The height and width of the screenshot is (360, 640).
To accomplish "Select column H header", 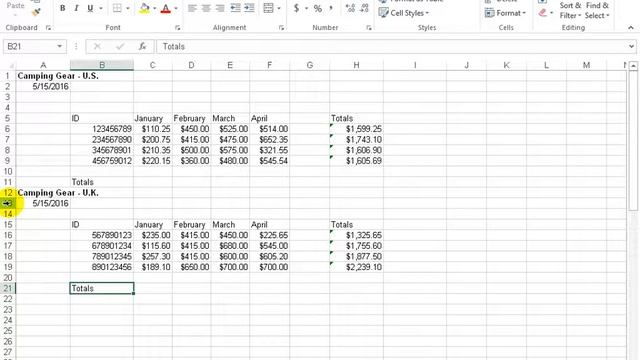I will tap(356, 65).
